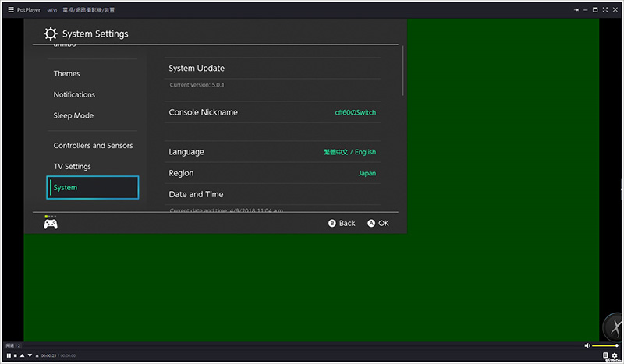Viewport: 624px width, 364px height.
Task: Select System in the settings sidebar
Action: 93,187
